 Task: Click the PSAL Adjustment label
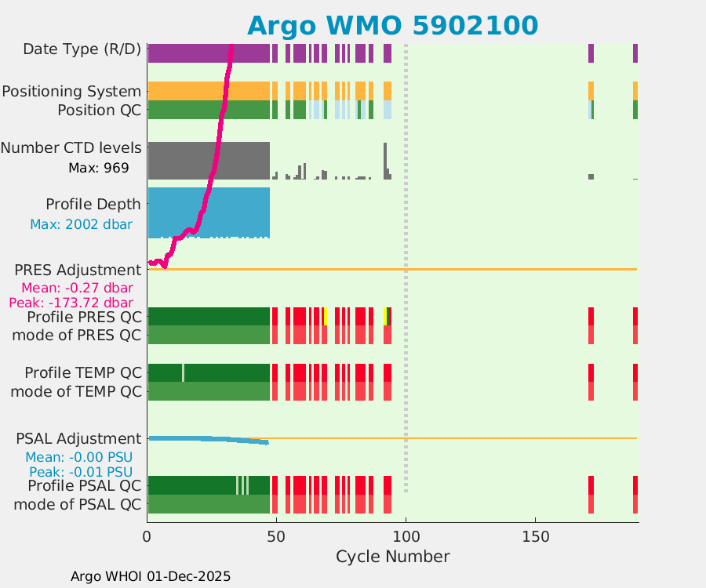[78, 438]
